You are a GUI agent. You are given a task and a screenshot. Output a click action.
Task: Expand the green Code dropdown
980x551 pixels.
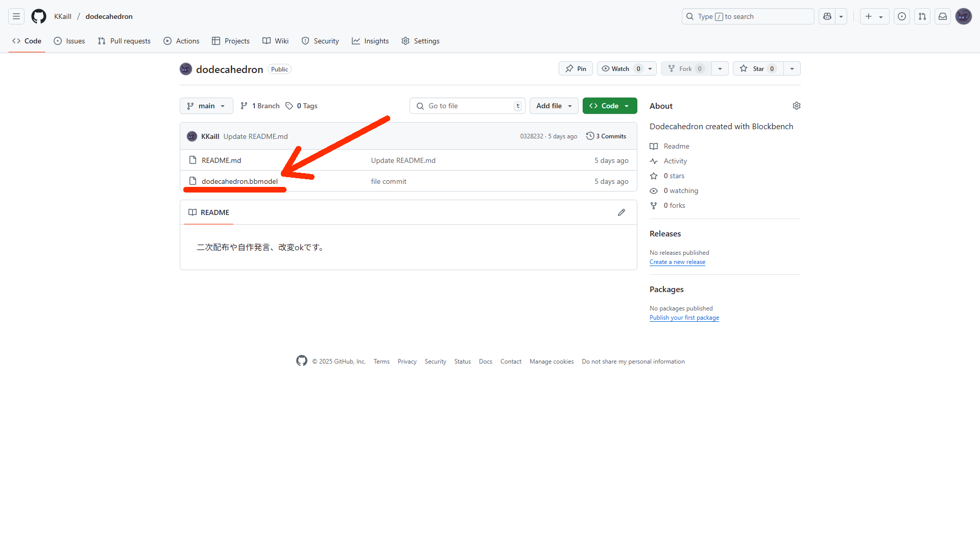609,106
